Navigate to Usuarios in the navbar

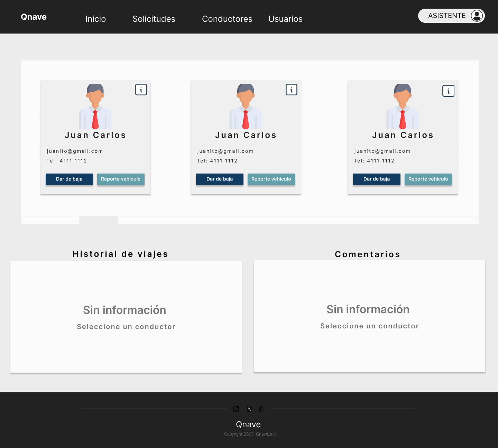click(x=285, y=19)
